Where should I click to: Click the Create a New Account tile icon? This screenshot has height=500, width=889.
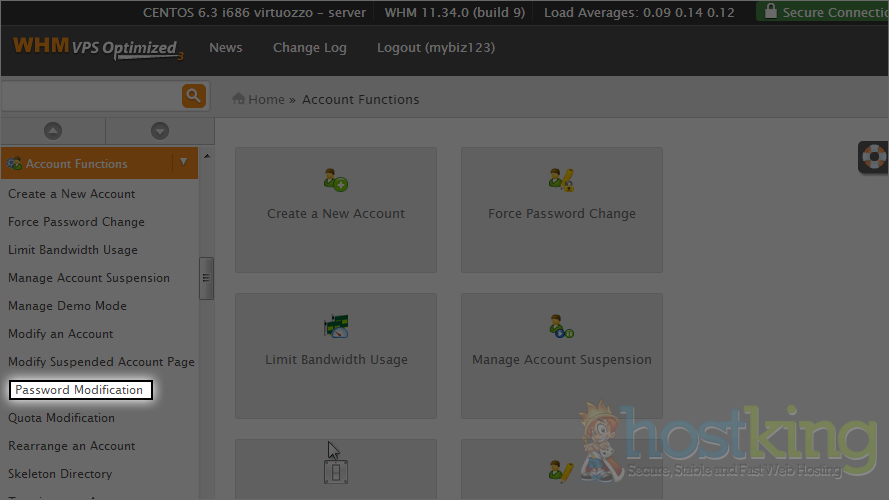(x=335, y=180)
